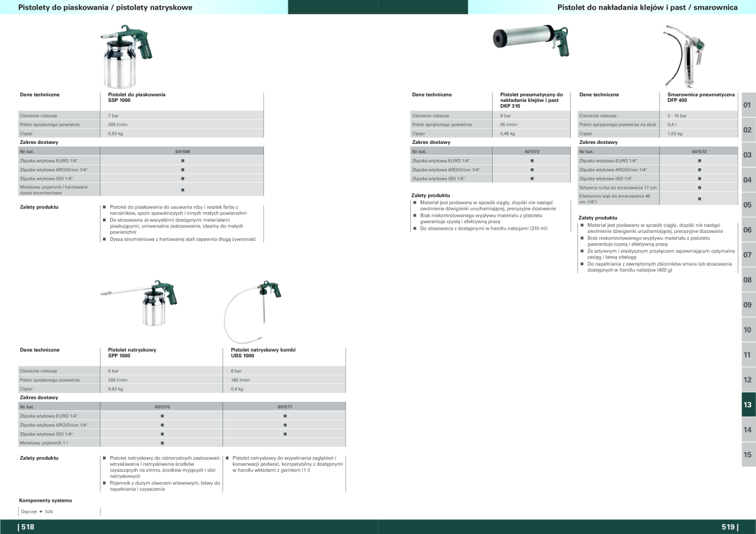This screenshot has width=756, height=534.
Task: Click catalog number 601572
Action: point(699,151)
